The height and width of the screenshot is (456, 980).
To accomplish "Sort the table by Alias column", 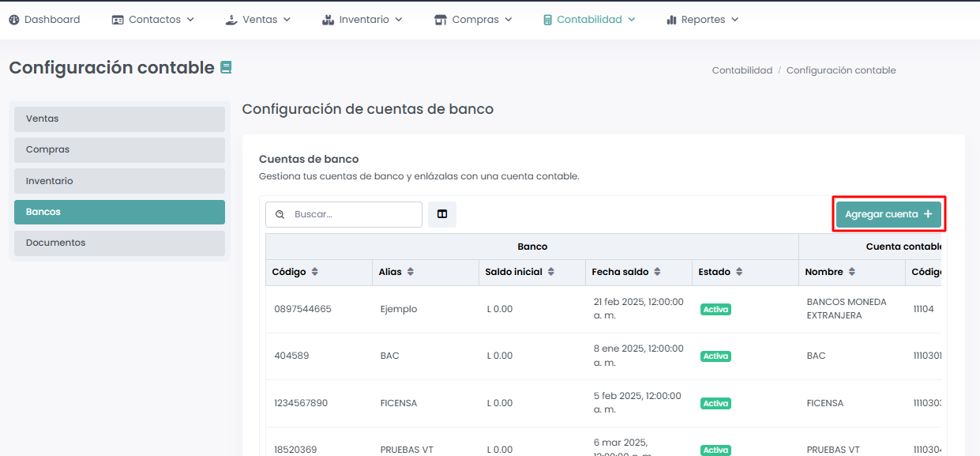I will point(411,272).
